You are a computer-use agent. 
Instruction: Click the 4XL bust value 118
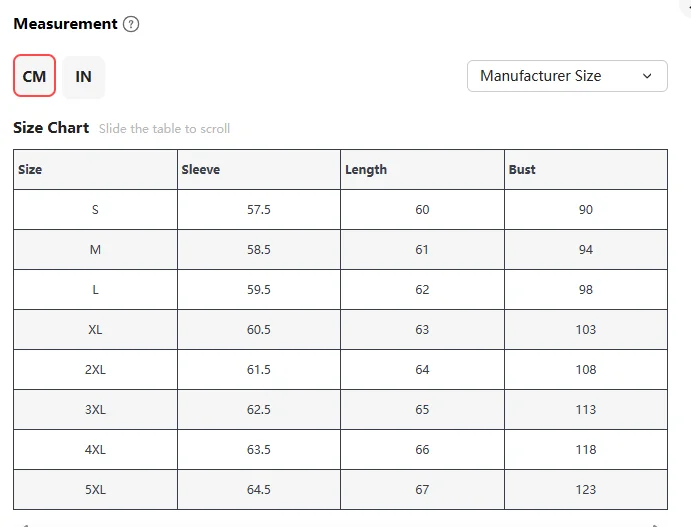click(x=586, y=450)
